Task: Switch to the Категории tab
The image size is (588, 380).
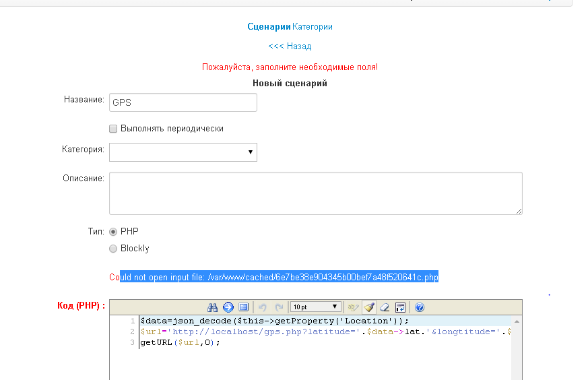Action: [x=313, y=27]
